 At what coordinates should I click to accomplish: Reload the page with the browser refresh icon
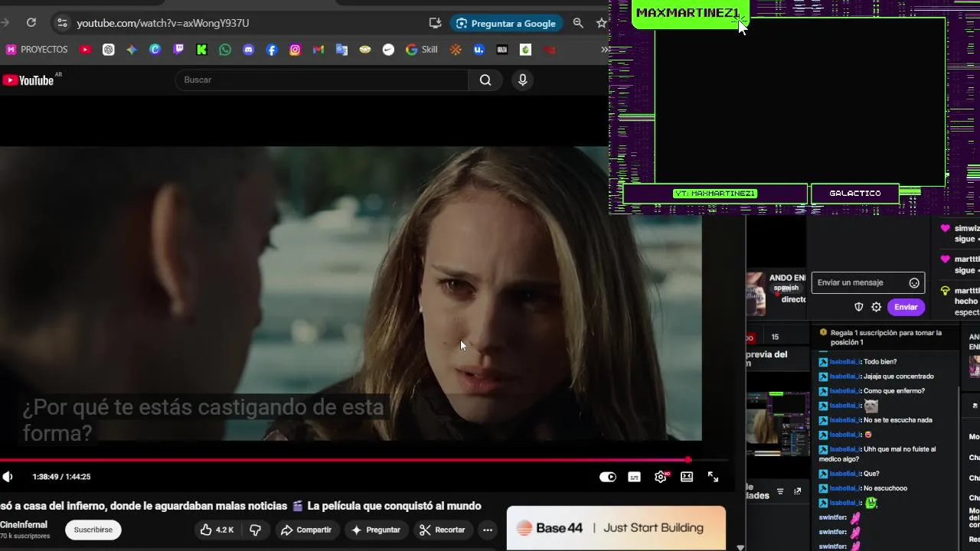(31, 23)
